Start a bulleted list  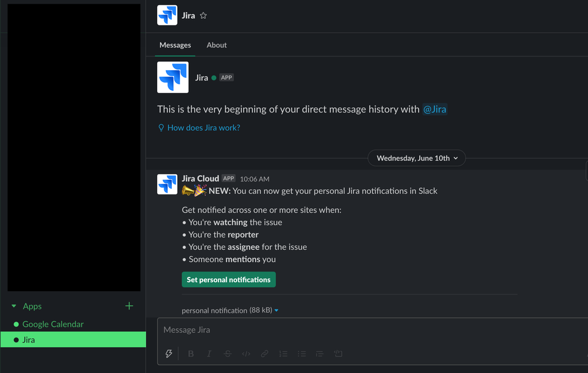302,354
